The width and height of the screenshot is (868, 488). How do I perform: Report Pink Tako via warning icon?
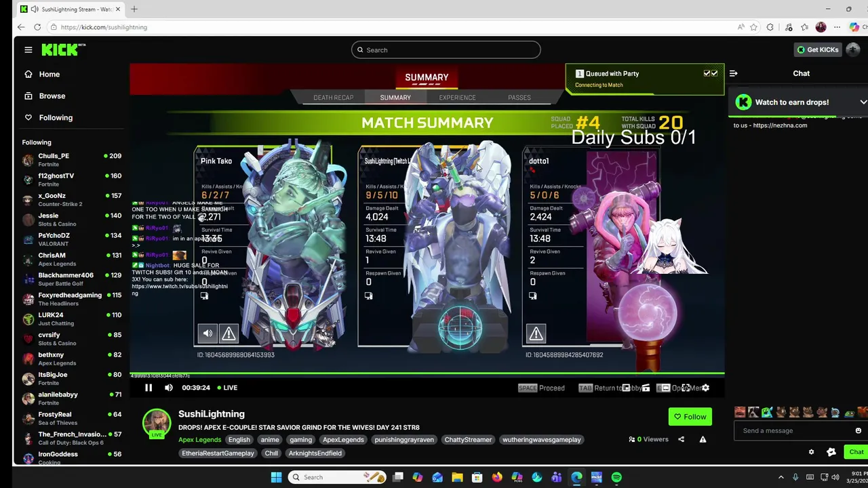(229, 333)
